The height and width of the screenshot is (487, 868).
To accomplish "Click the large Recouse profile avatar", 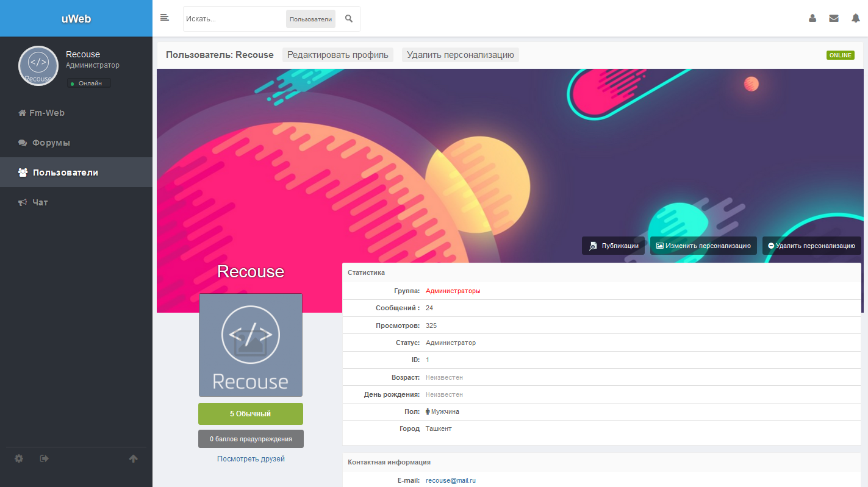I will coord(251,345).
